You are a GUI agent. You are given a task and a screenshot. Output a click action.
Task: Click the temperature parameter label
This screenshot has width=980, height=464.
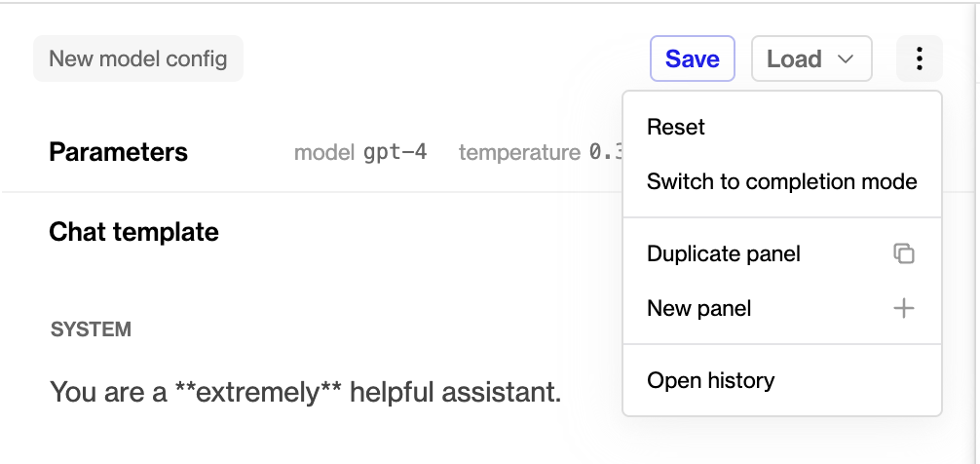[x=519, y=152]
